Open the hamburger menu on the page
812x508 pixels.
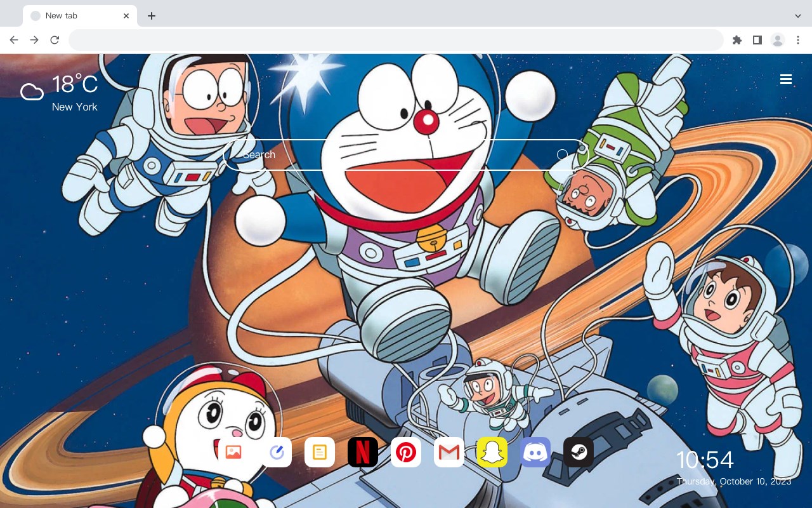click(x=786, y=79)
